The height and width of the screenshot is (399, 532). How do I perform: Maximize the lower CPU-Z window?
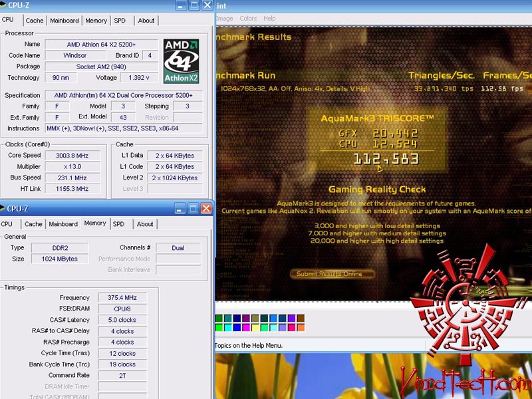click(x=193, y=208)
